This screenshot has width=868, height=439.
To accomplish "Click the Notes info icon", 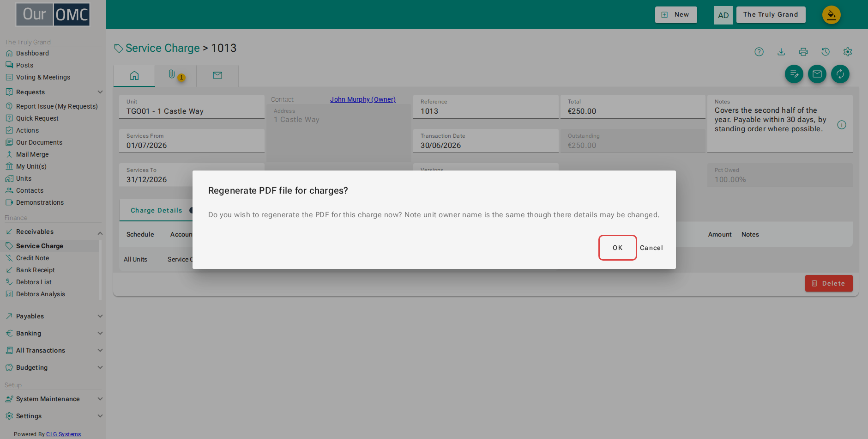I will 842,125.
